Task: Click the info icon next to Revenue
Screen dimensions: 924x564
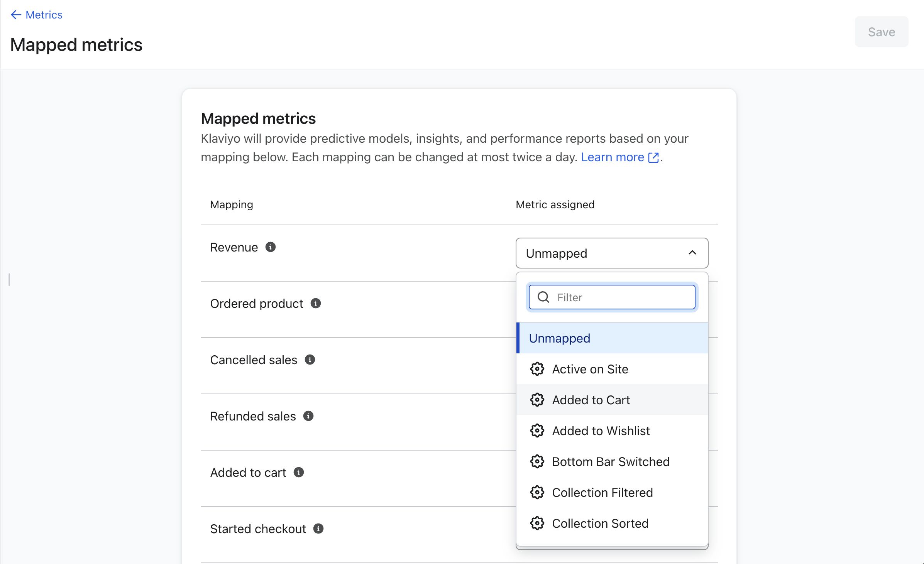Action: [x=271, y=247]
